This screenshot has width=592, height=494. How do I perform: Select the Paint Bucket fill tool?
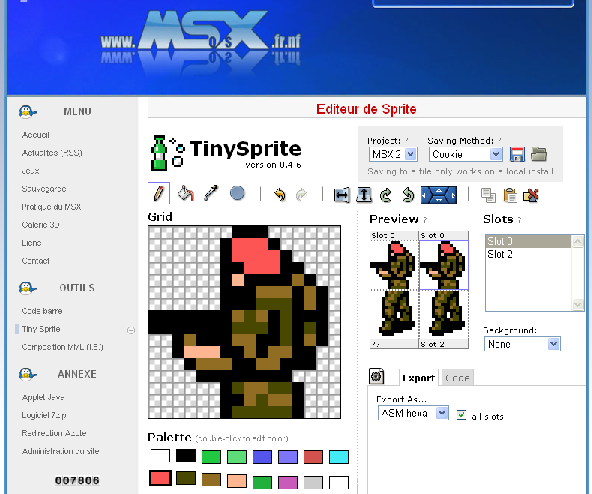coord(185,193)
